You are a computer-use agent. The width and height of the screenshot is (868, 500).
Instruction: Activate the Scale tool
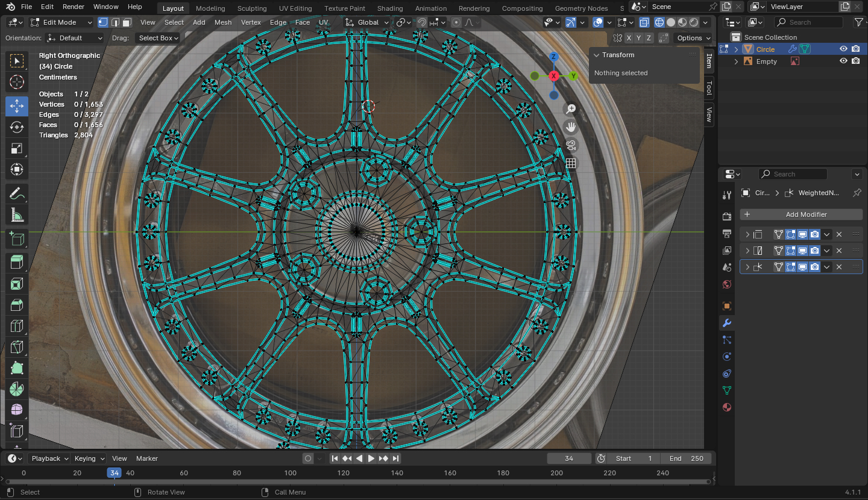pos(17,149)
